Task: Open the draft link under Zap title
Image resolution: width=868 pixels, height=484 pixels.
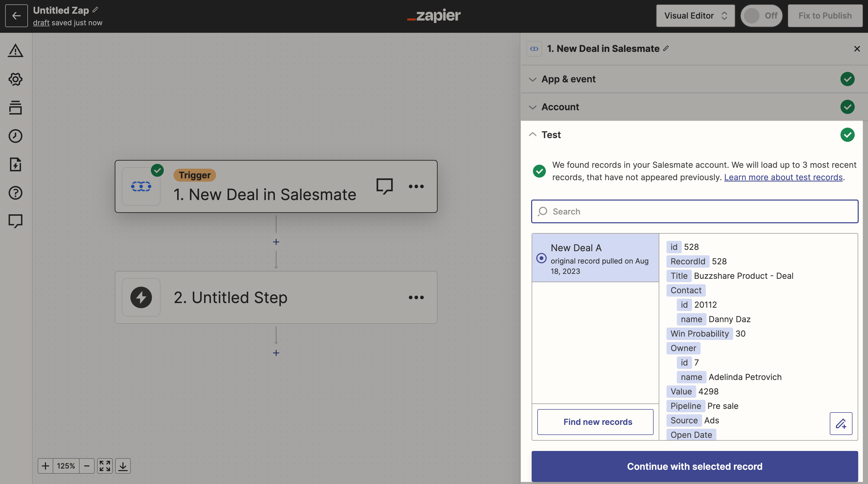Action: coord(41,22)
